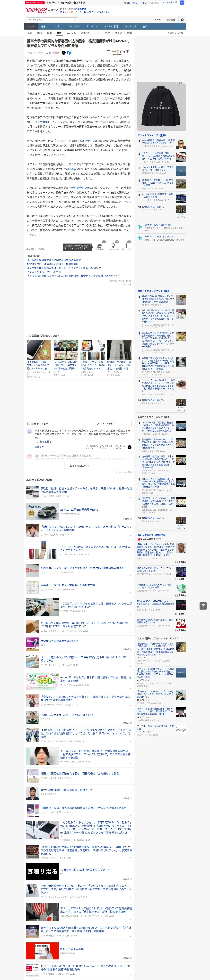Select the 'トップ' navigation tab
The image size is (210, 980).
pyautogui.click(x=31, y=27)
